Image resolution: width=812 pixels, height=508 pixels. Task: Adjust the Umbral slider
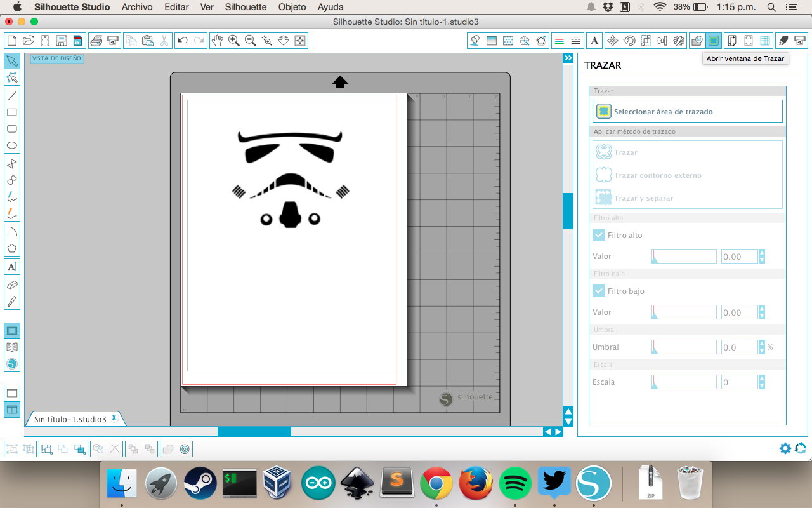(x=684, y=347)
